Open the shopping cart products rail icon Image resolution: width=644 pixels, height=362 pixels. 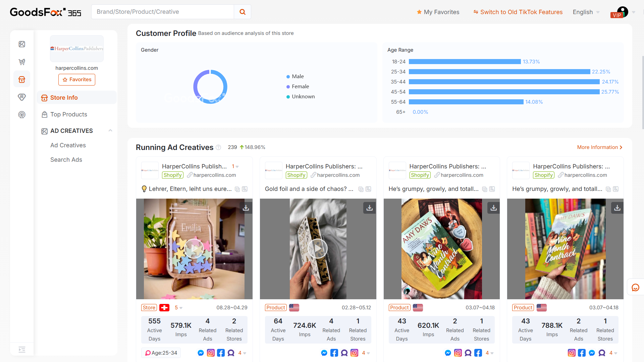tap(22, 62)
